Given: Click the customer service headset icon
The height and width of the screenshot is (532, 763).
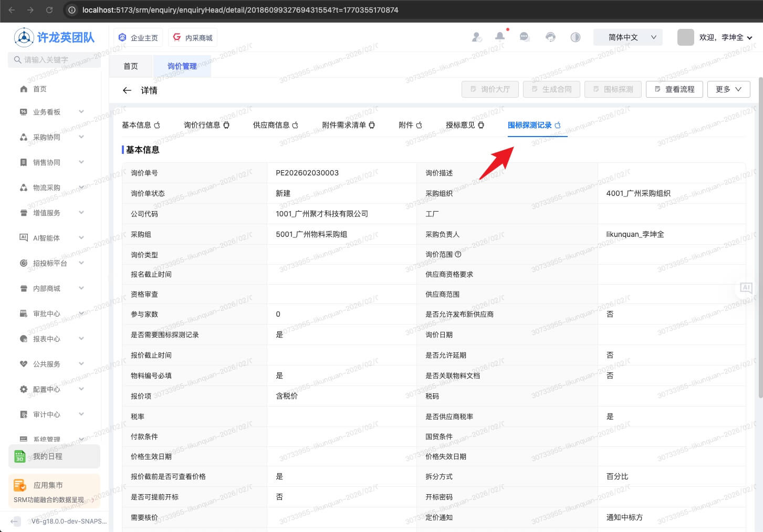Looking at the screenshot, I should [x=550, y=37].
